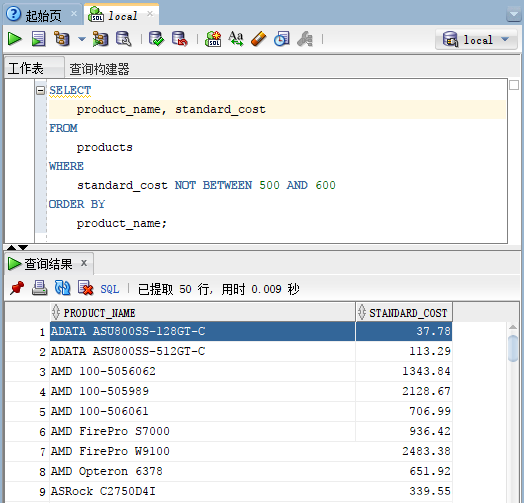
Task: Open the SQL History clock icon
Action: coord(282,39)
